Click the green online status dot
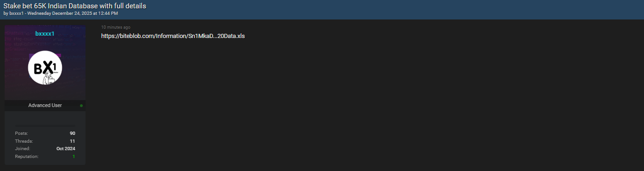 click(x=81, y=106)
